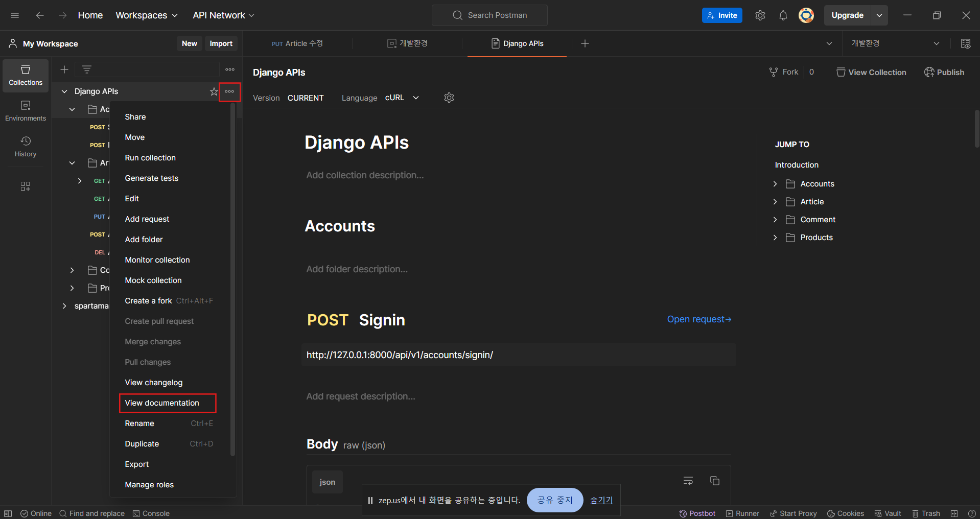The width and height of the screenshot is (980, 519).
Task: Click the Search Postman field
Action: [x=489, y=15]
